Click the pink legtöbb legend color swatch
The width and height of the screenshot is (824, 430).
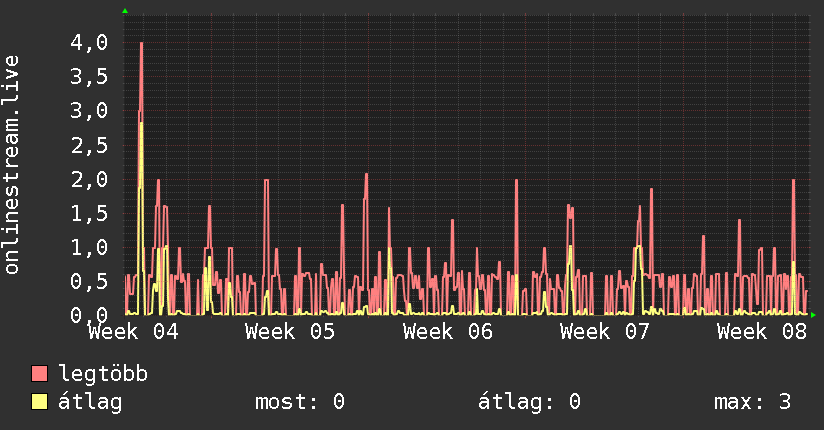click(x=39, y=374)
